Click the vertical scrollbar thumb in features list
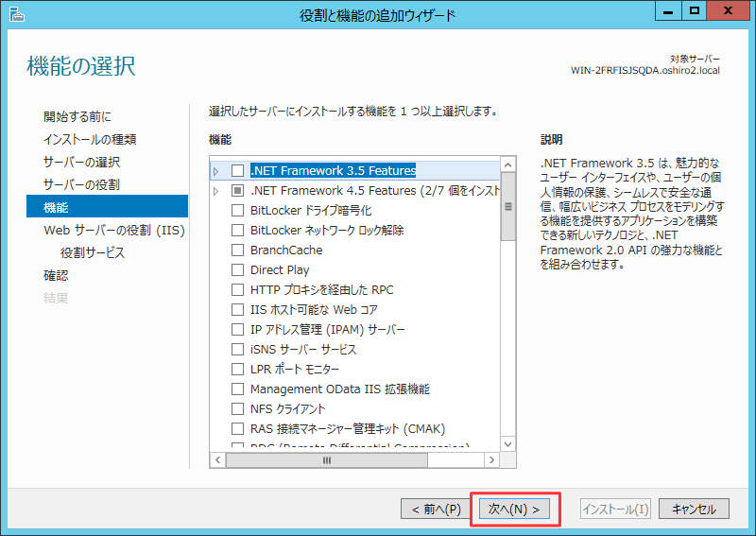The width and height of the screenshot is (756, 536). (x=507, y=206)
